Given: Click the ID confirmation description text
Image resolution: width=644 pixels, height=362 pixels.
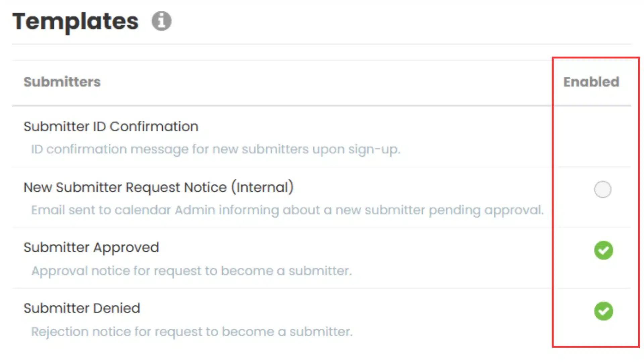Looking at the screenshot, I should pyautogui.click(x=216, y=149).
